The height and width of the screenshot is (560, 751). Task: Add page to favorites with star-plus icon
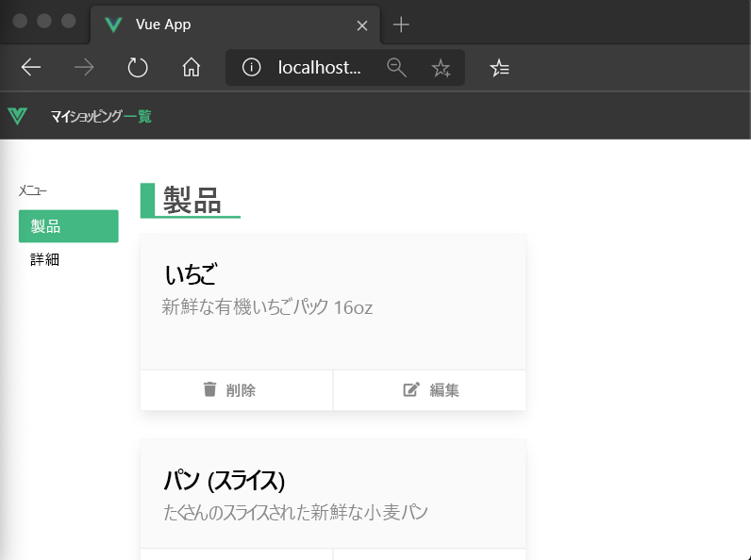[x=442, y=68]
